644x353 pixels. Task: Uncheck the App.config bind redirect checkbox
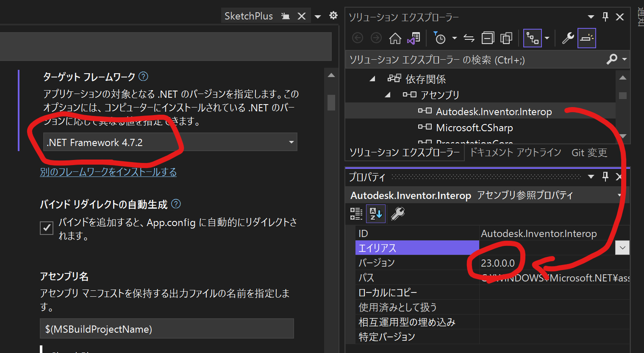[47, 228]
